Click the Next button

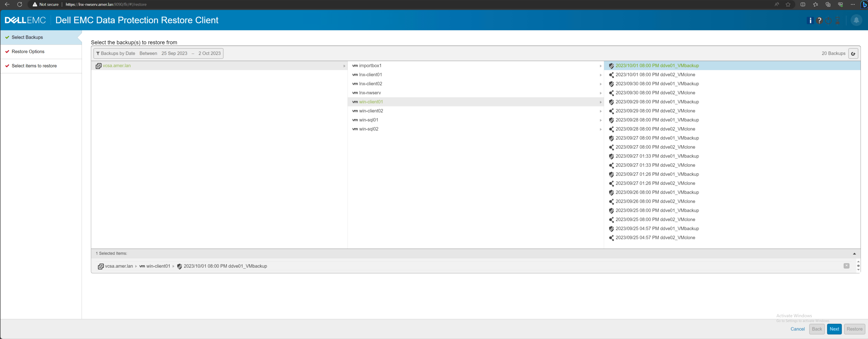[834, 329]
